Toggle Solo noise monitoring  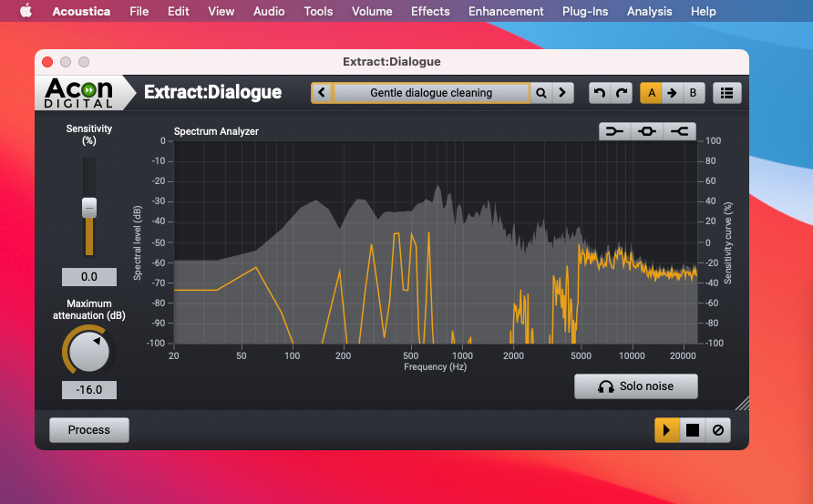(x=635, y=386)
